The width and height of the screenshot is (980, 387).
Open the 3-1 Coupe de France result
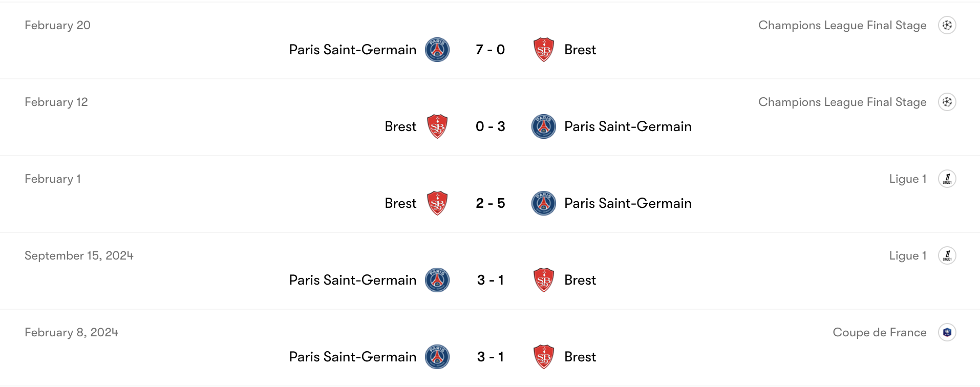(490, 357)
